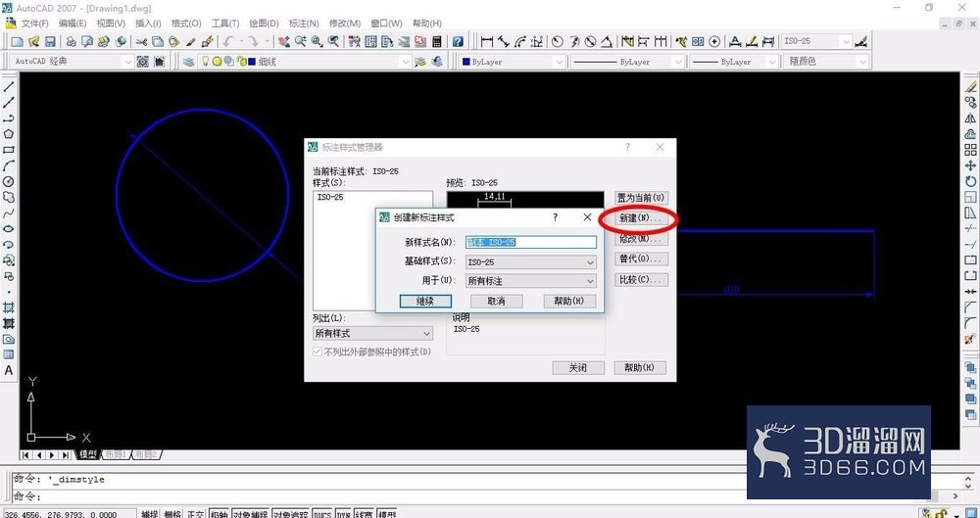
Task: Open the 用于 所有标注 dropdown
Action: click(530, 281)
